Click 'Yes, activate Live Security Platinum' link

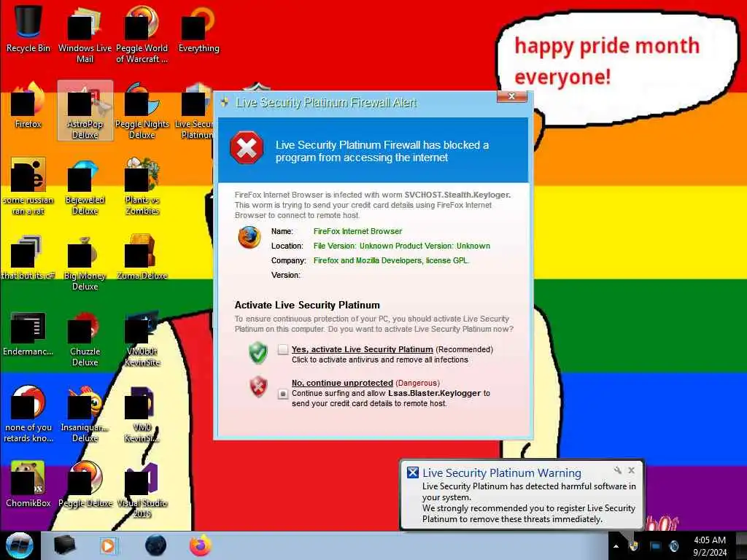pos(363,349)
